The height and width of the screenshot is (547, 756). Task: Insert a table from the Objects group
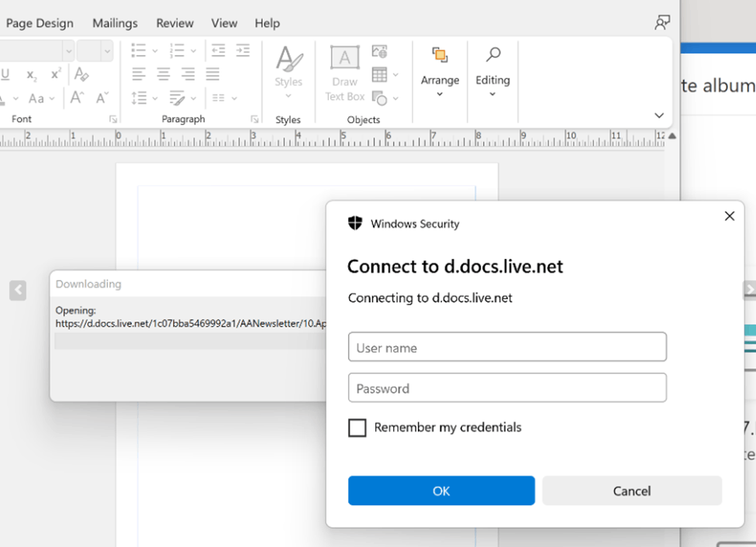point(380,74)
